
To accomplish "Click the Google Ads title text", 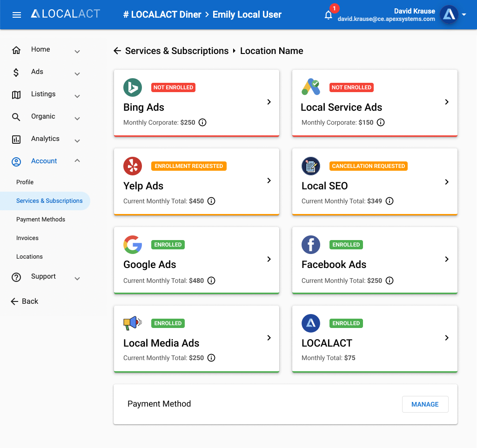I will pyautogui.click(x=150, y=265).
